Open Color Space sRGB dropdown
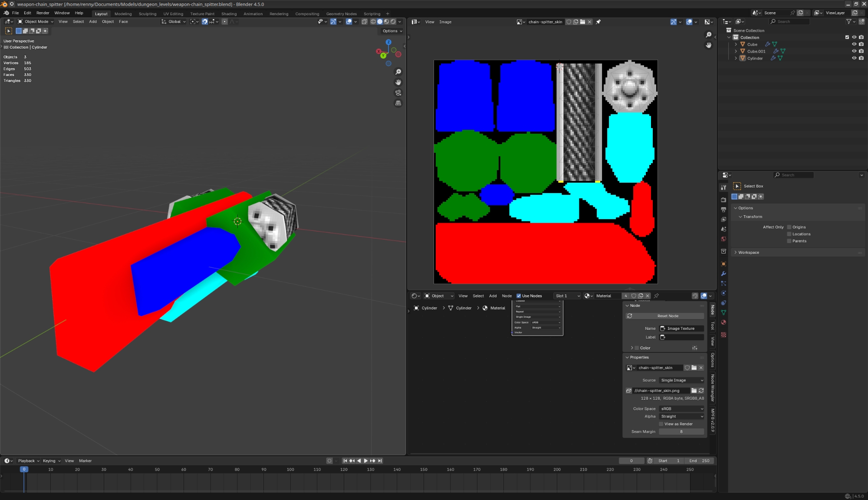 pos(681,409)
